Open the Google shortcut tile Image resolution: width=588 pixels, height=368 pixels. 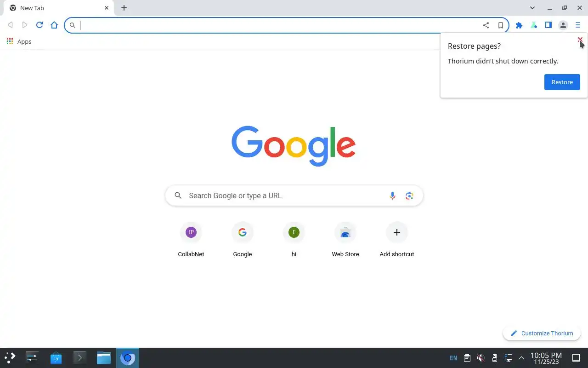tap(243, 240)
